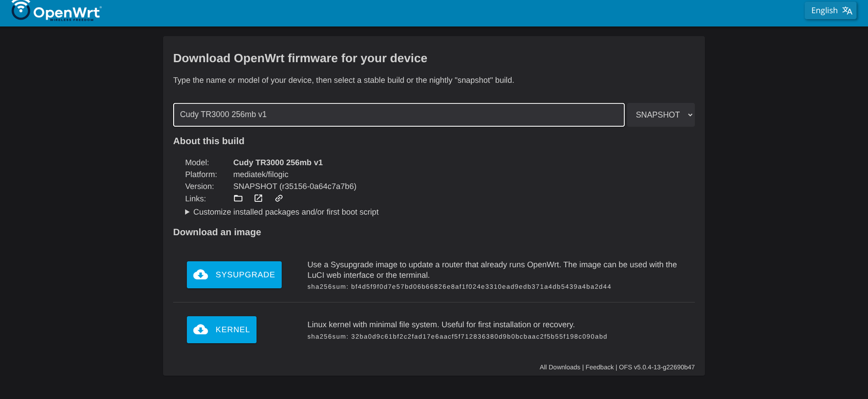The height and width of the screenshot is (399, 868).
Task: Download the SYSUPGRADE image
Action: click(234, 274)
